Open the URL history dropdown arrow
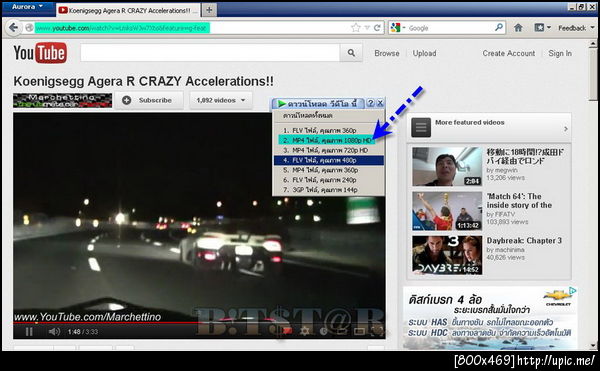 367,28
